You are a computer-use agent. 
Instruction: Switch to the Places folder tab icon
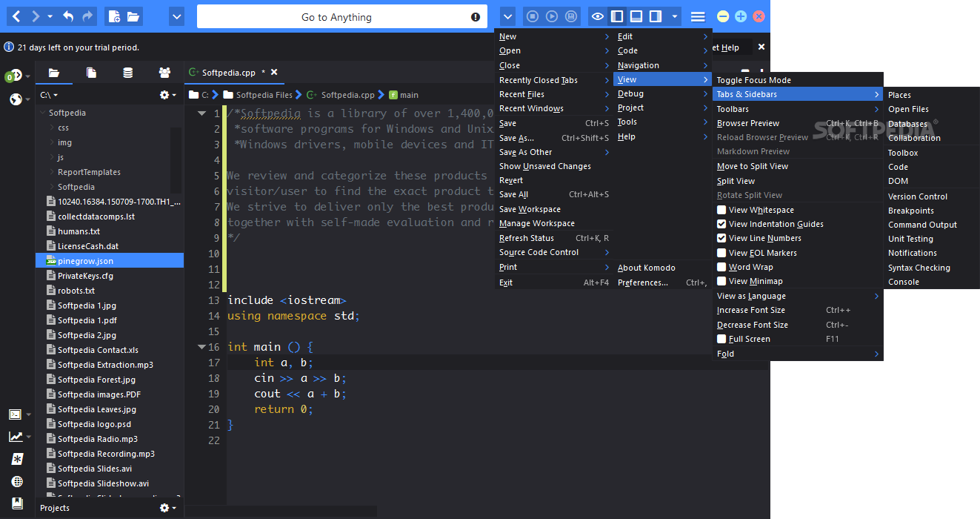[54, 73]
